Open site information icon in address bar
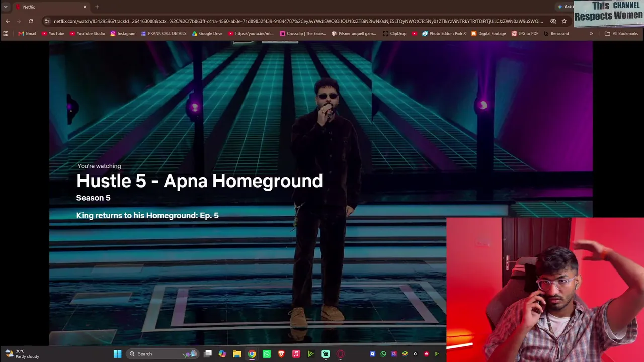Image resolution: width=644 pixels, height=362 pixels. pyautogui.click(x=47, y=21)
